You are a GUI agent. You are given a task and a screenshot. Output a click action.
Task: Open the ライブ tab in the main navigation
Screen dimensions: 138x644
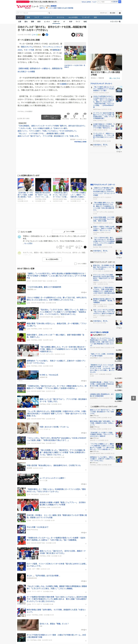coord(37,17)
